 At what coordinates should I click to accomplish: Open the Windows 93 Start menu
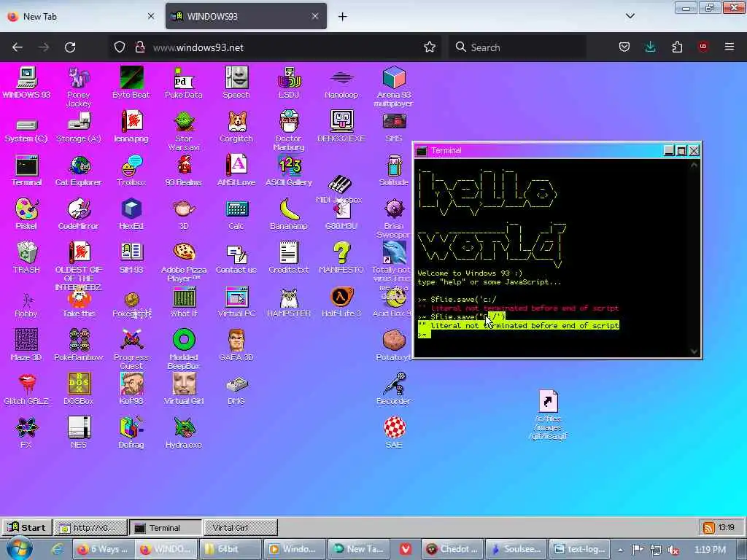27,528
